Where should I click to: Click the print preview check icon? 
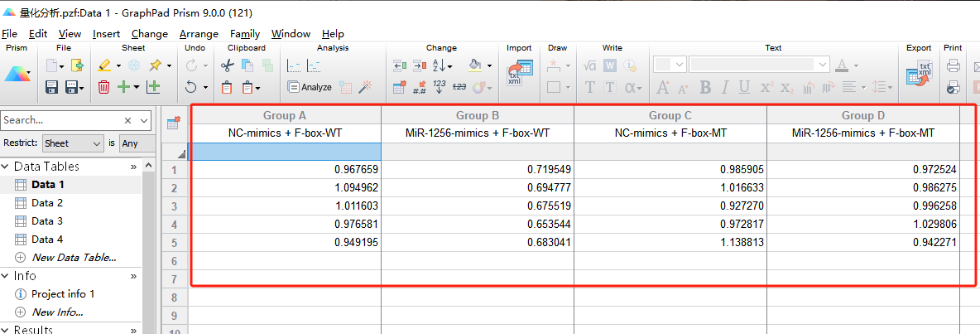click(x=954, y=88)
